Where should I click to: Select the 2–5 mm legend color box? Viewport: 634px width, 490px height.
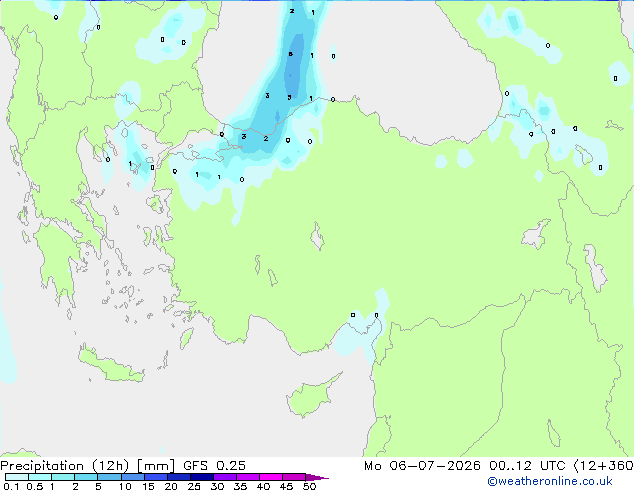coord(86,477)
